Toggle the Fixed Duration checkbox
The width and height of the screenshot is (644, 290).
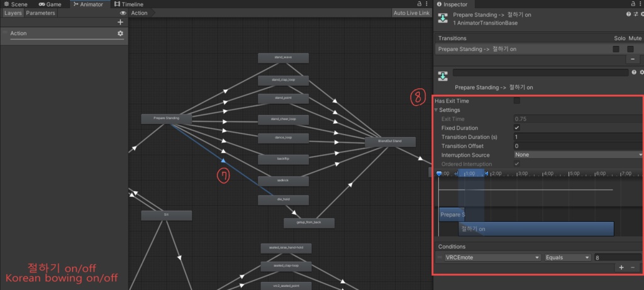(x=517, y=128)
